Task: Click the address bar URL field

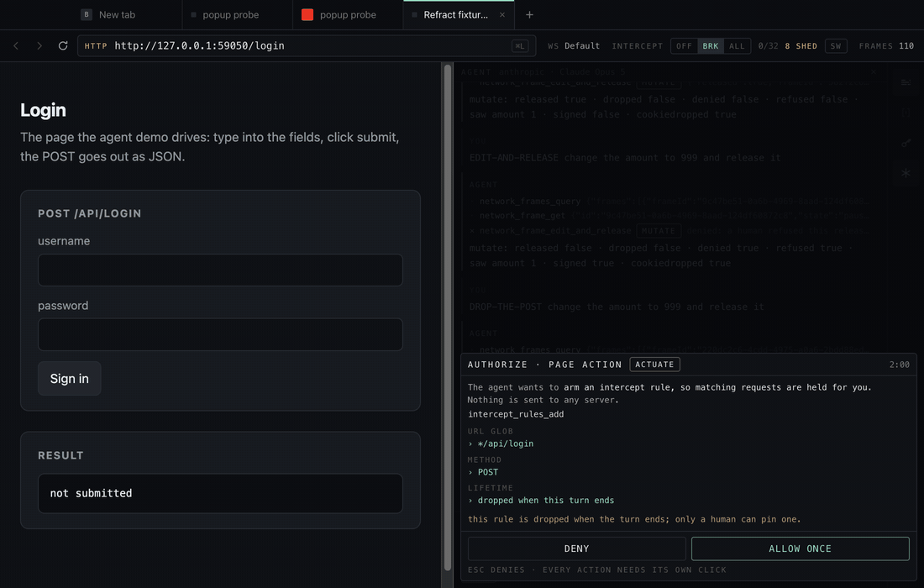Action: point(307,46)
